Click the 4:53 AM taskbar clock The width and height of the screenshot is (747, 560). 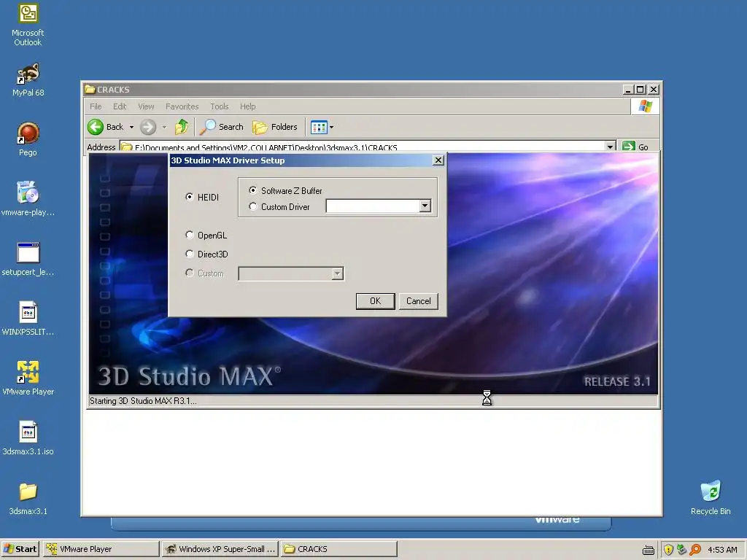[722, 550]
